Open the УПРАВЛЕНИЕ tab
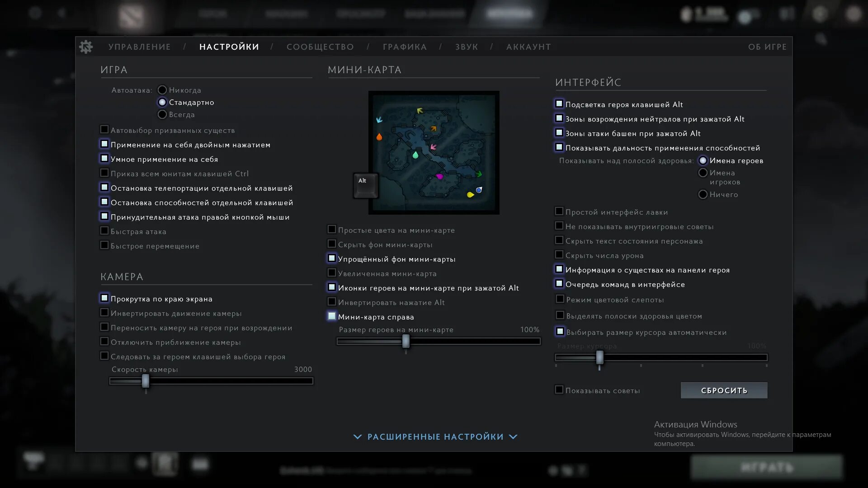 140,47
